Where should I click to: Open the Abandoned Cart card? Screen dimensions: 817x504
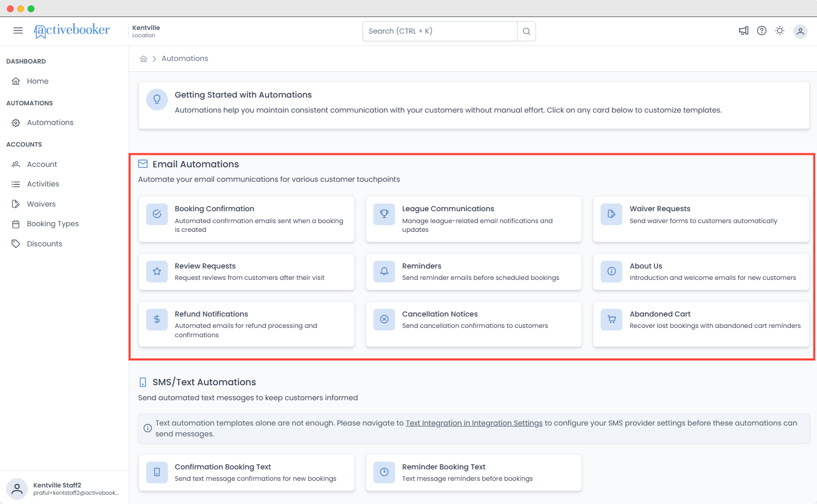[x=701, y=324]
